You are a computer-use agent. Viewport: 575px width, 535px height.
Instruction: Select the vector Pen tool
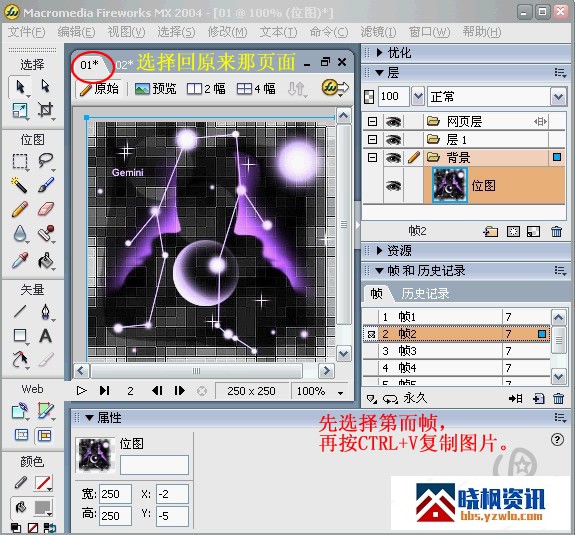[45, 311]
